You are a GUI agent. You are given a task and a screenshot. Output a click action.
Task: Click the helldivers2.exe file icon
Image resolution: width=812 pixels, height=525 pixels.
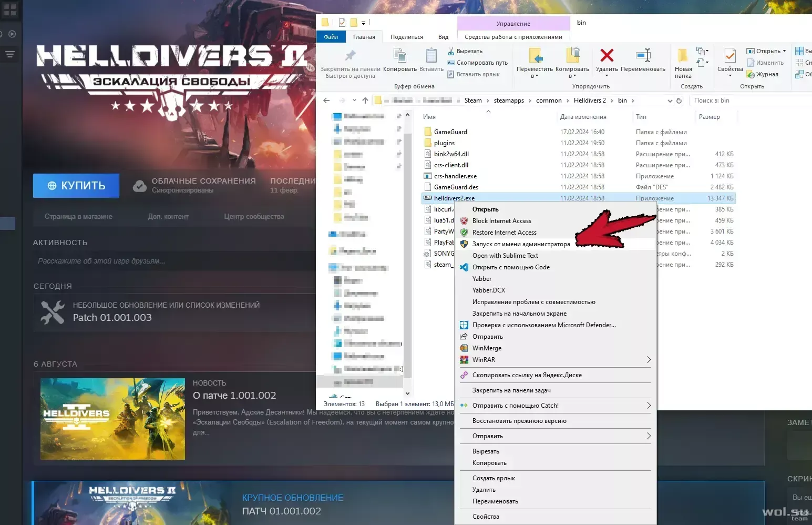428,198
